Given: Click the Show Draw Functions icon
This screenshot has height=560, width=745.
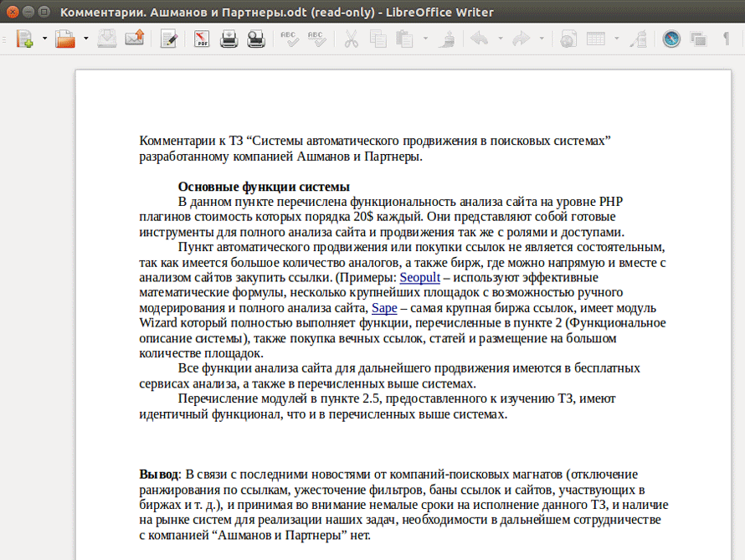Looking at the screenshot, I should [x=639, y=39].
